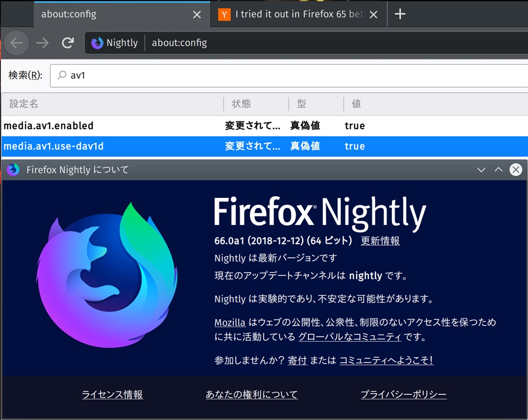
Task: Sort by the 状態 column header
Action: pos(256,104)
